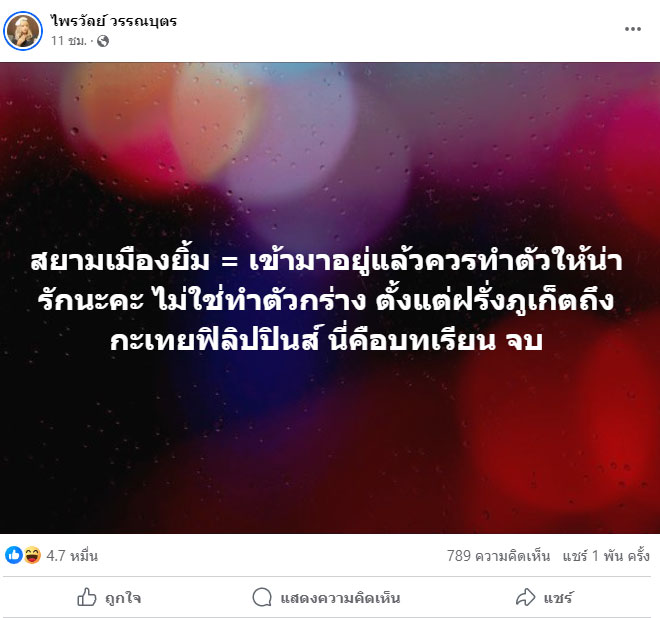
Task: Select the แสดงความคิดเห็น label
Action: (340, 598)
